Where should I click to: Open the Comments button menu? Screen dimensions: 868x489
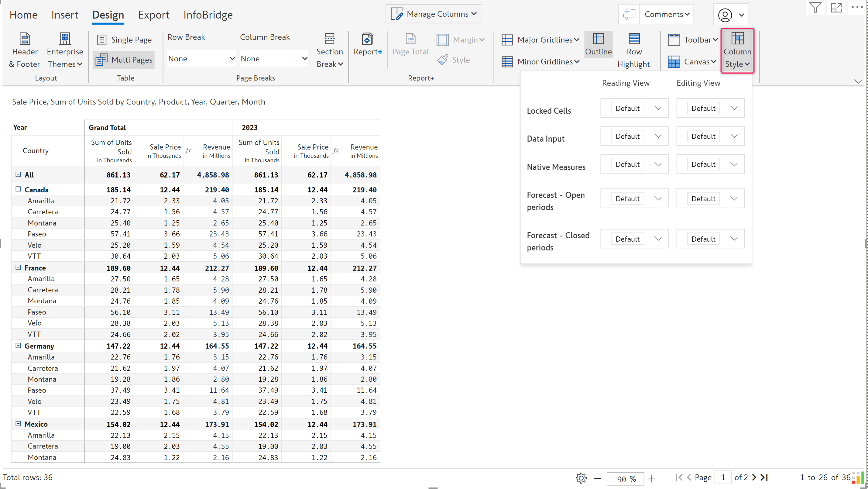tap(667, 14)
